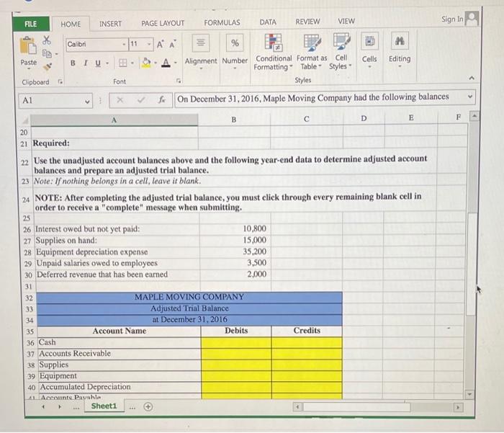504x433 pixels.
Task: Click the Cut scissors icon
Action: point(47,40)
